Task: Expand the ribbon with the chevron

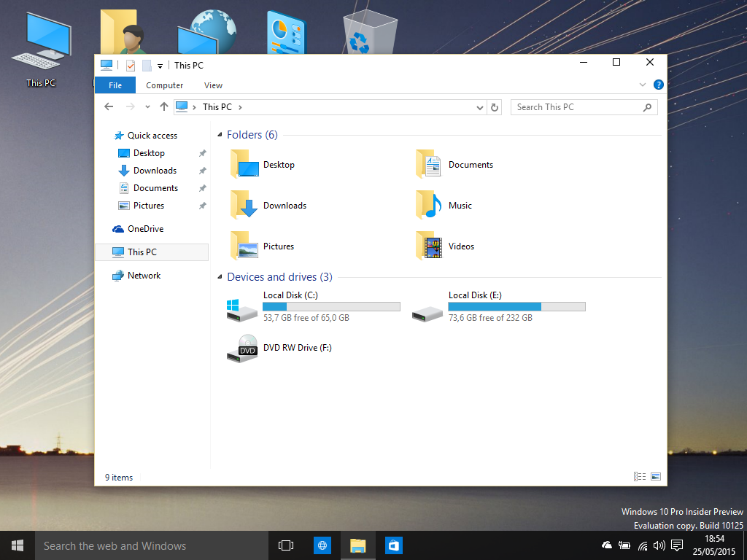Action: click(x=642, y=85)
